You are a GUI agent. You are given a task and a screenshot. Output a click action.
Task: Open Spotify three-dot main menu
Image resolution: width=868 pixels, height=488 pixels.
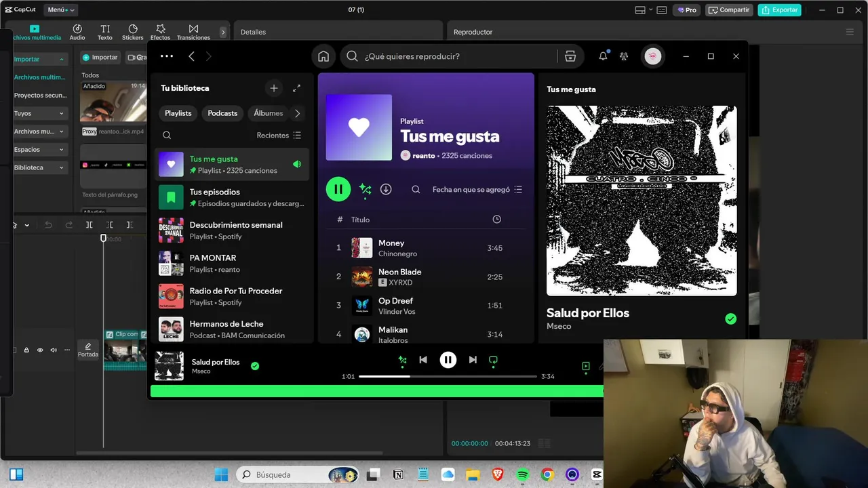(167, 56)
